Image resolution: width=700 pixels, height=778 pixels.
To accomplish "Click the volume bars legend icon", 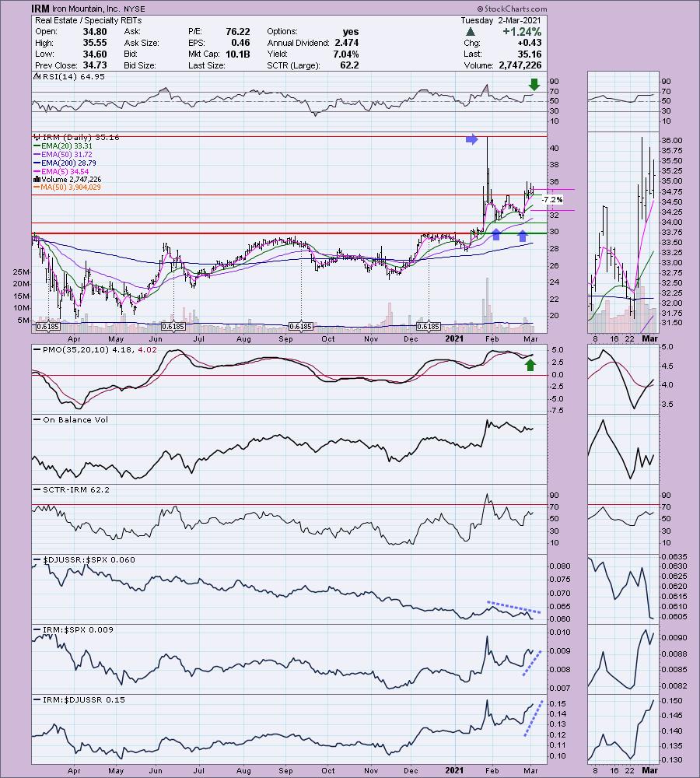I will 37,179.
